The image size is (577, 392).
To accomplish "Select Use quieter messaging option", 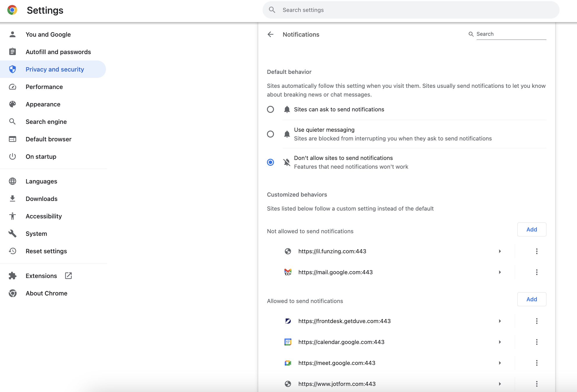I will [270, 134].
